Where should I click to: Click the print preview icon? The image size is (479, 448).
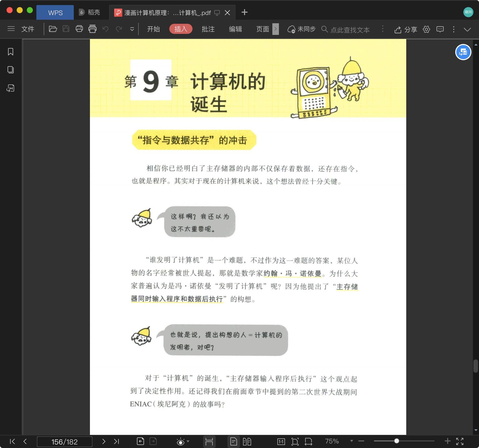point(92,29)
